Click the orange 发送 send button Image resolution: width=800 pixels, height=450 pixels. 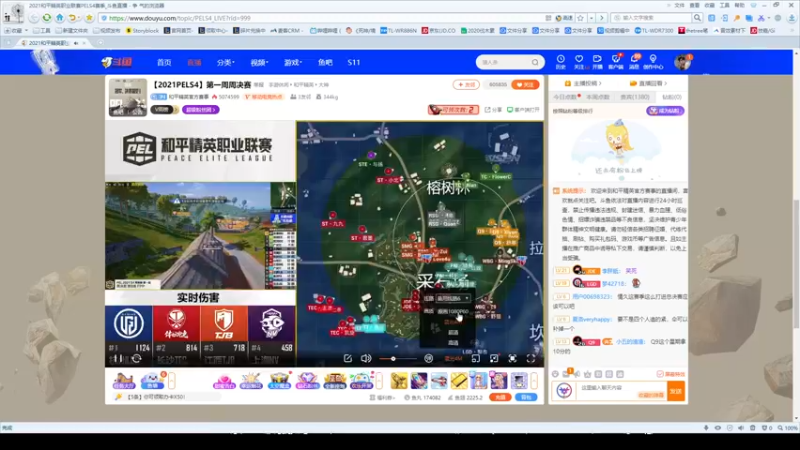point(676,391)
